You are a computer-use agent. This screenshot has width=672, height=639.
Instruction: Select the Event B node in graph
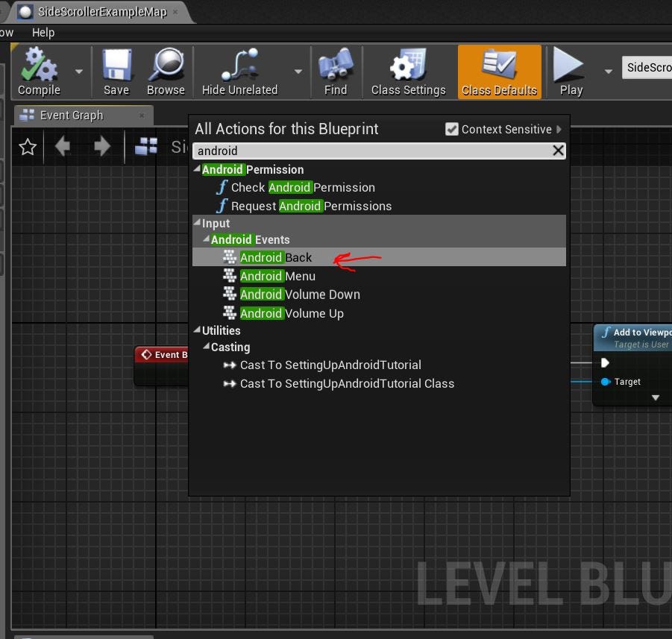(x=162, y=365)
